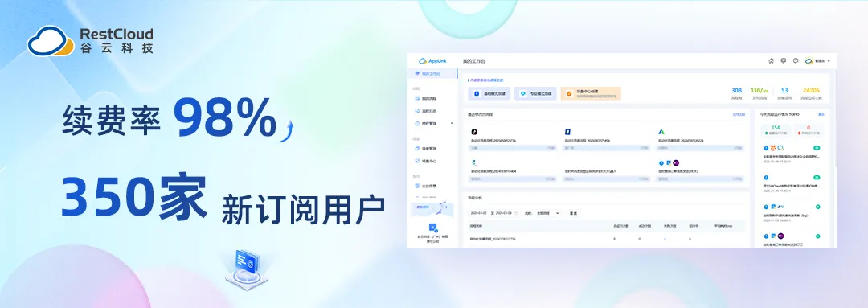
Task: Open the flow card with blue square icon
Action: 607,140
